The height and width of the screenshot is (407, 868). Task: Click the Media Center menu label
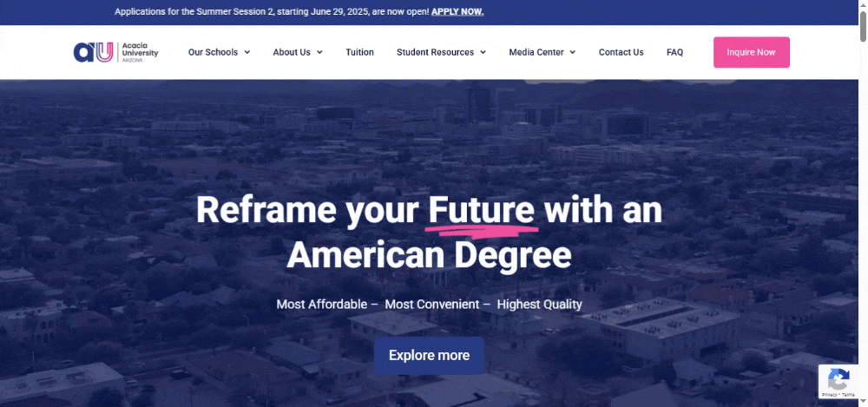(536, 52)
